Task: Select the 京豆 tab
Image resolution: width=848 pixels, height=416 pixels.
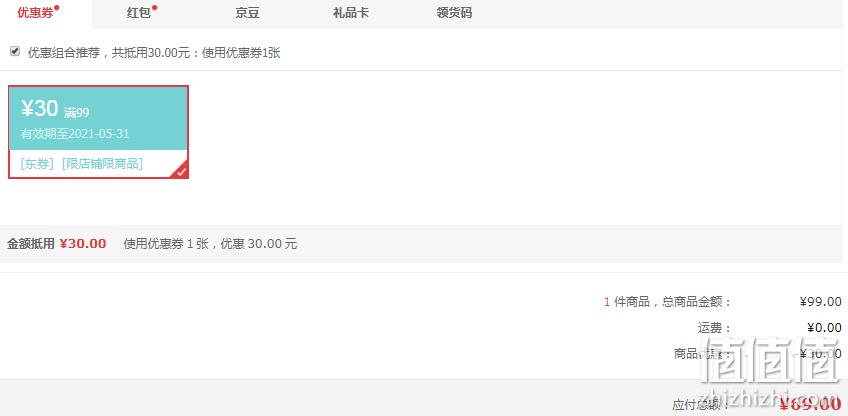Action: tap(247, 13)
